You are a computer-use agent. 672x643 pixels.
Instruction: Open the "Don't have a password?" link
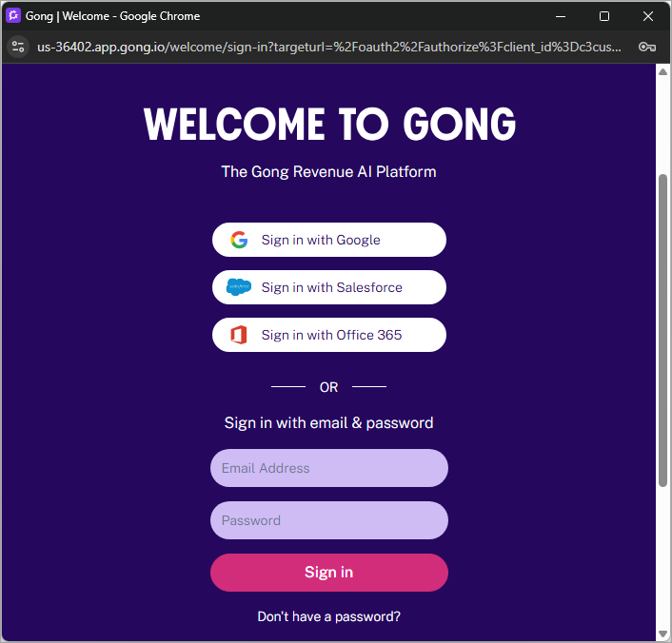328,616
